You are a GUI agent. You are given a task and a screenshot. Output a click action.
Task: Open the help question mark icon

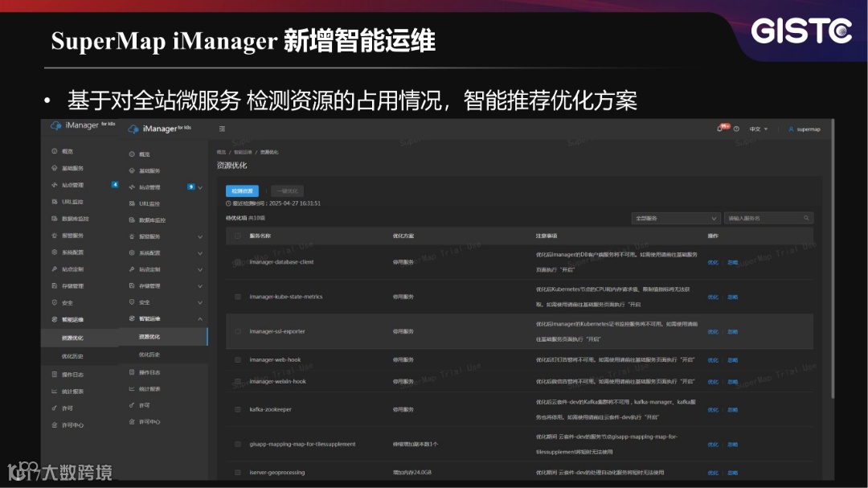[736, 129]
